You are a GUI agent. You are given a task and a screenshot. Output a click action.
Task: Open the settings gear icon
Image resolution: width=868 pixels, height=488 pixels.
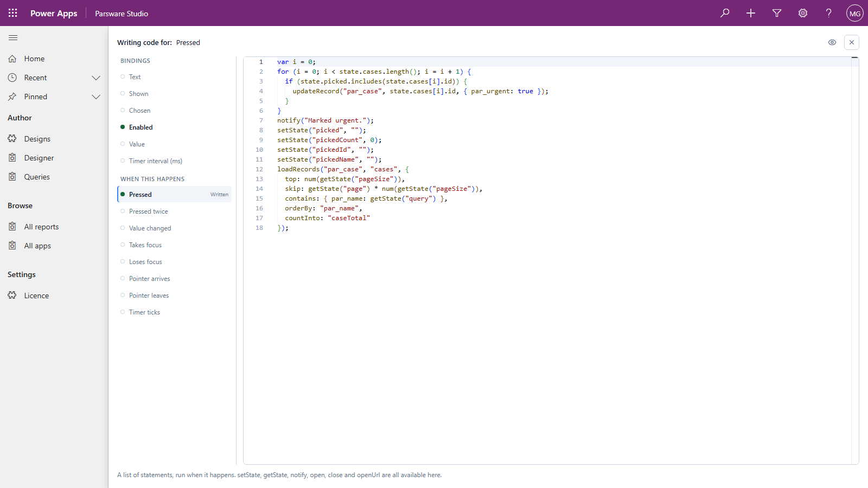pos(803,13)
